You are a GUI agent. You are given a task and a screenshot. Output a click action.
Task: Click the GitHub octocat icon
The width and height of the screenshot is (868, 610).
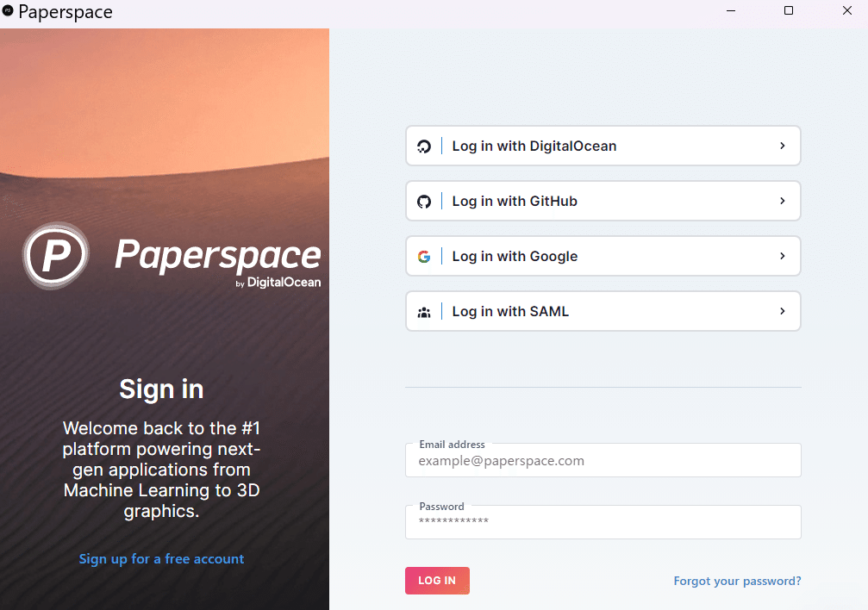coord(424,202)
